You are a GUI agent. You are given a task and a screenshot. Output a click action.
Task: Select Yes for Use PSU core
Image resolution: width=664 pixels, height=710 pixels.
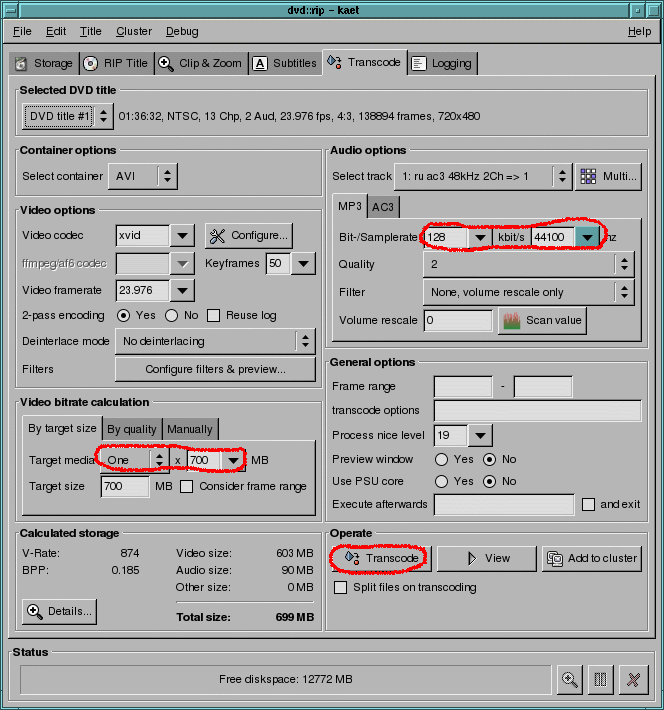click(x=441, y=481)
